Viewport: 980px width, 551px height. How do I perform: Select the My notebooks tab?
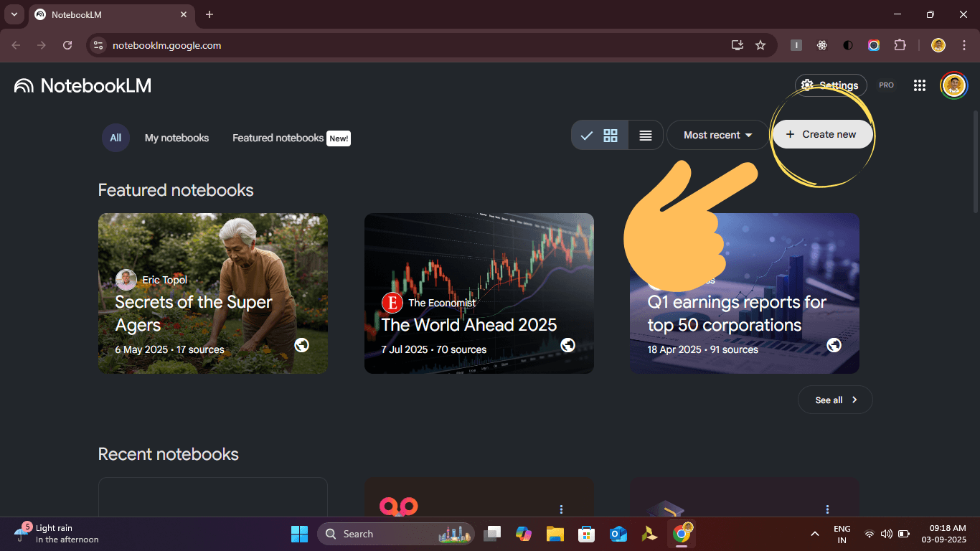point(176,138)
